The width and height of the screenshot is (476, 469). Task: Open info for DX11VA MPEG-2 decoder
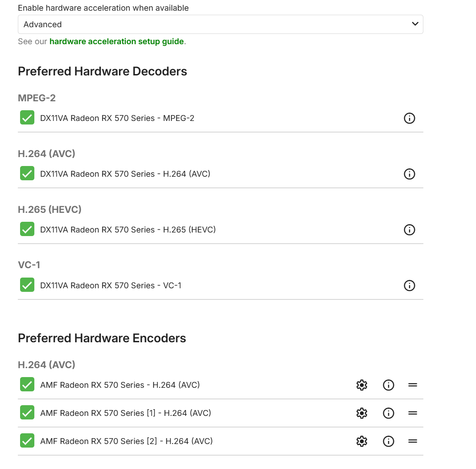pyautogui.click(x=409, y=118)
